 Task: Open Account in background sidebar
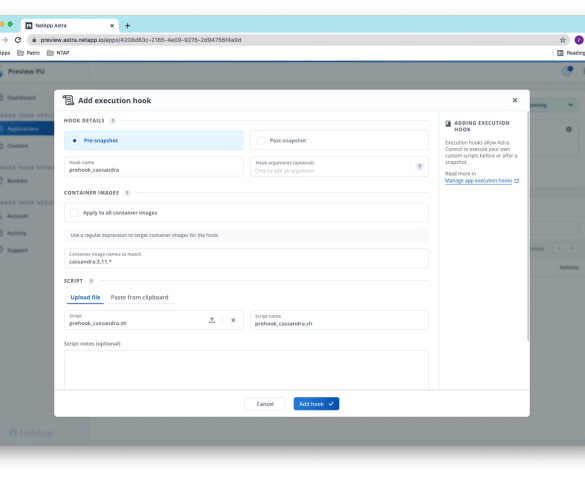pyautogui.click(x=17, y=216)
